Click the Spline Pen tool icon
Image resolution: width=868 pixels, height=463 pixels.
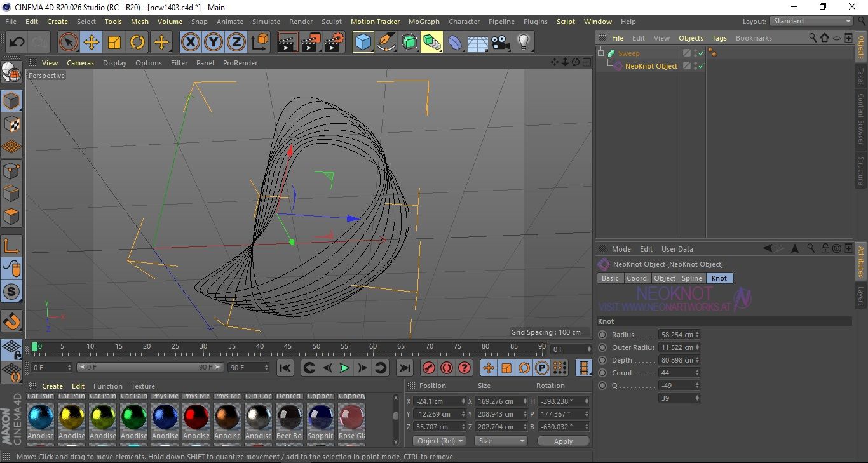click(386, 43)
